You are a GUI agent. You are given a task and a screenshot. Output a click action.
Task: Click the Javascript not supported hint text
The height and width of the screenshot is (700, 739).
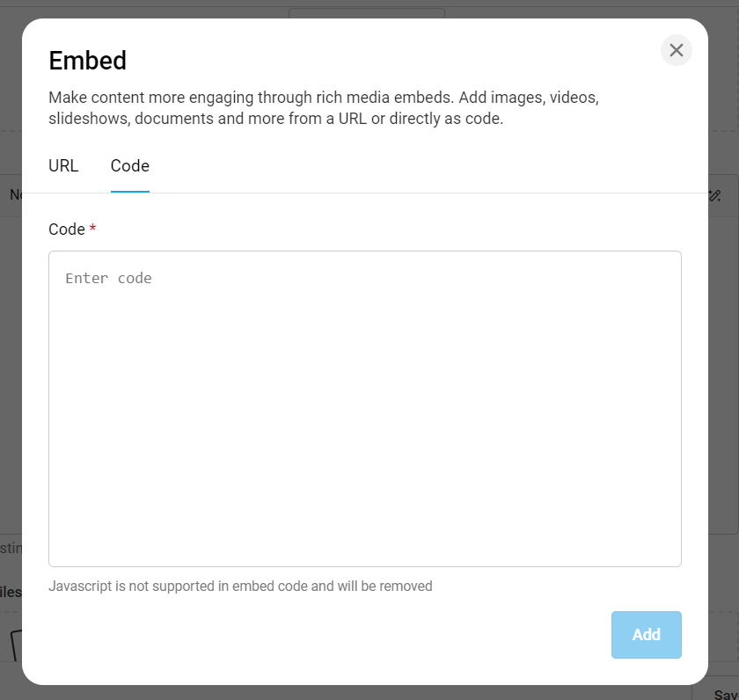coord(240,586)
